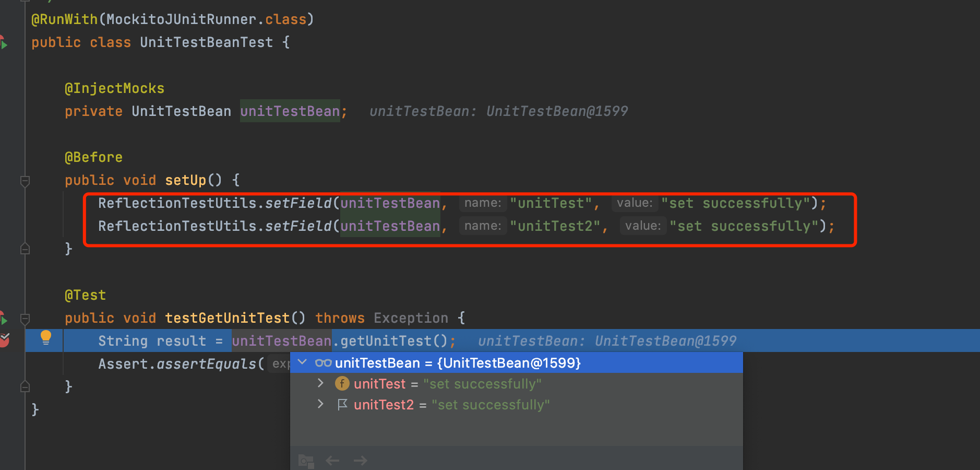Click fold end marker at setUp closing brace

25,249
